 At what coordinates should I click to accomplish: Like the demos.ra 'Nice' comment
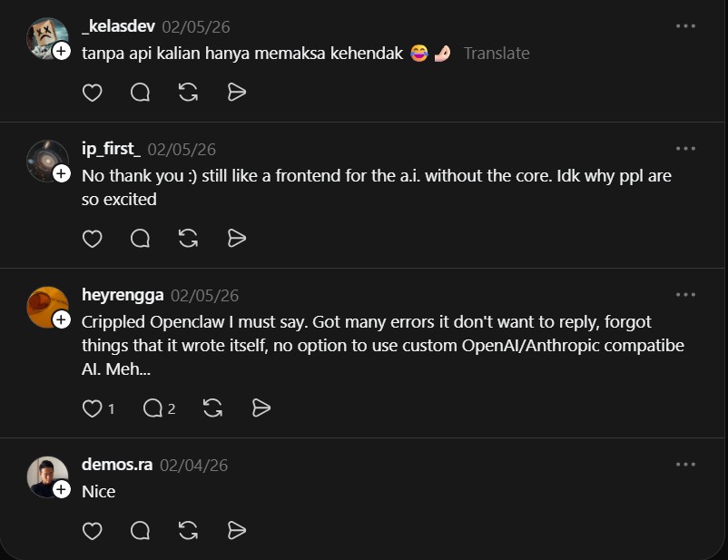click(x=93, y=530)
